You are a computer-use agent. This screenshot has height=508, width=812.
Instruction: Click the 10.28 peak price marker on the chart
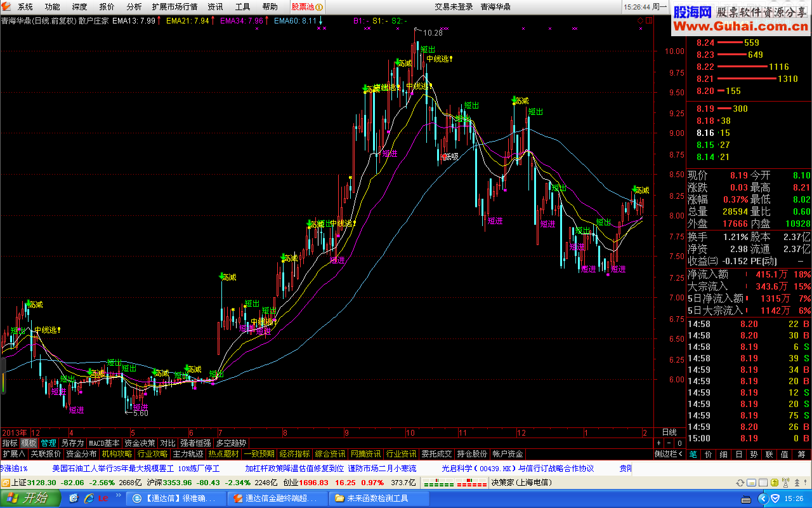click(432, 32)
